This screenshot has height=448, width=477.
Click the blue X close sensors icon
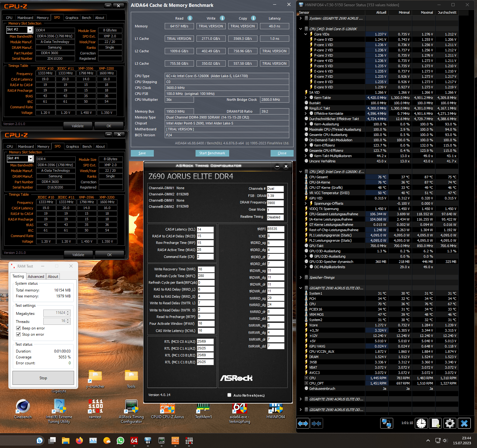pos(464,423)
